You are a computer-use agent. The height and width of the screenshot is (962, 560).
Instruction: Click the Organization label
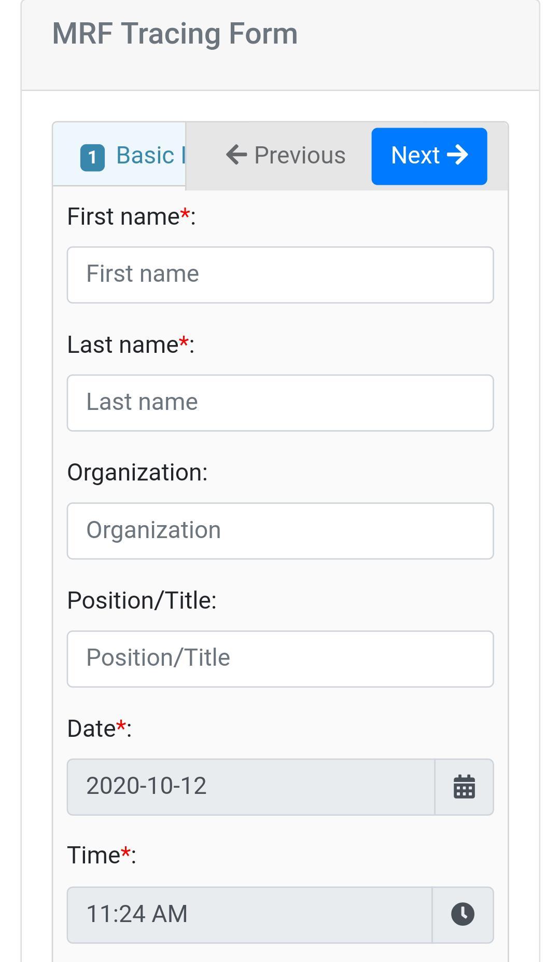(x=137, y=473)
